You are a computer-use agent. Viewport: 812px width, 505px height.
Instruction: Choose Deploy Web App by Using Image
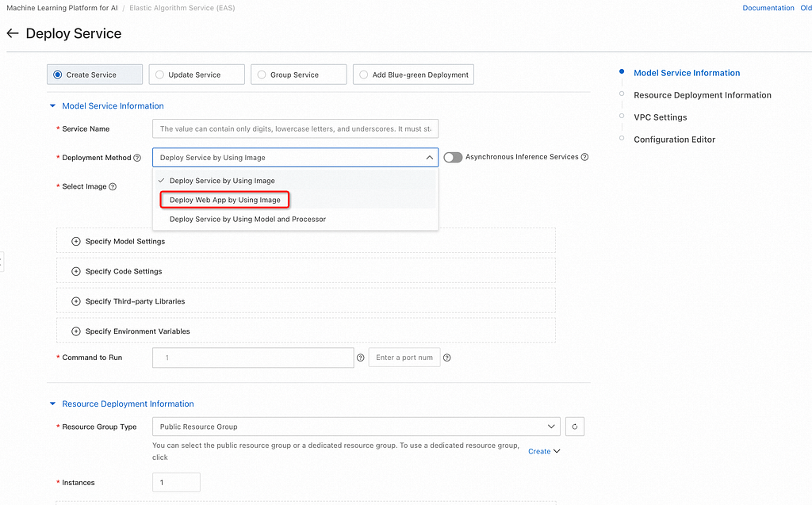pos(296,200)
